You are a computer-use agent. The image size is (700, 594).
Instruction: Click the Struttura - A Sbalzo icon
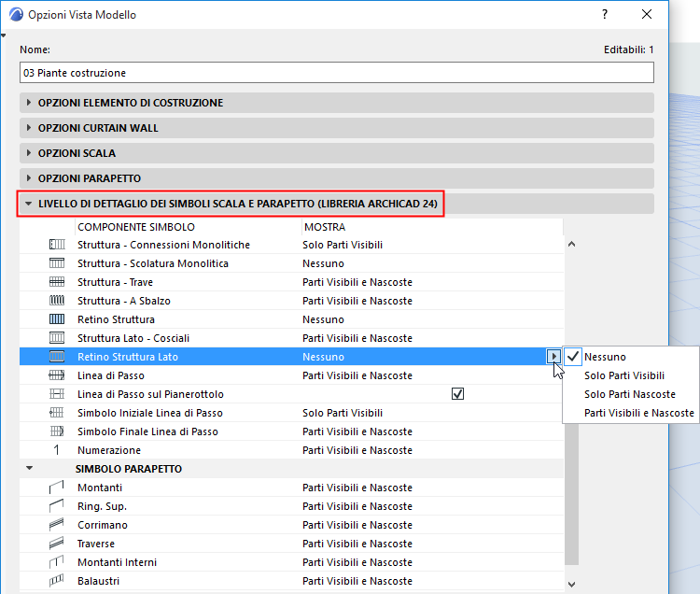tap(57, 301)
